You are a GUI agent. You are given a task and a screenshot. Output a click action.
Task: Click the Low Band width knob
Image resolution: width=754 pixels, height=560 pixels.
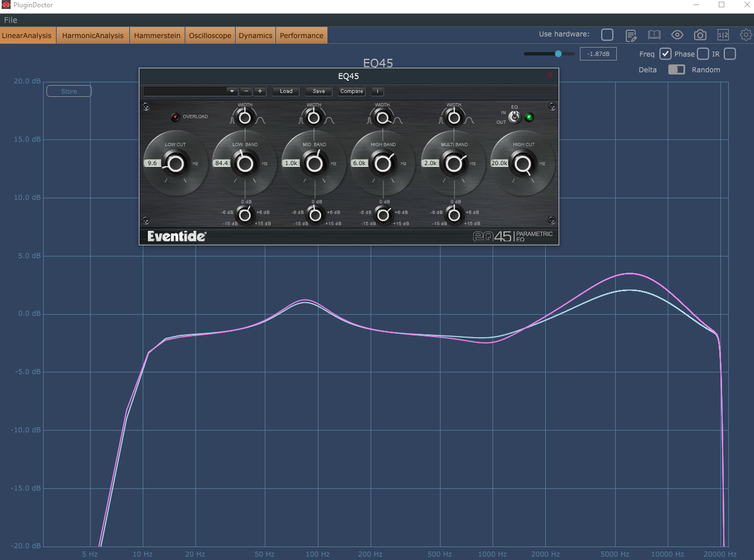[245, 118]
